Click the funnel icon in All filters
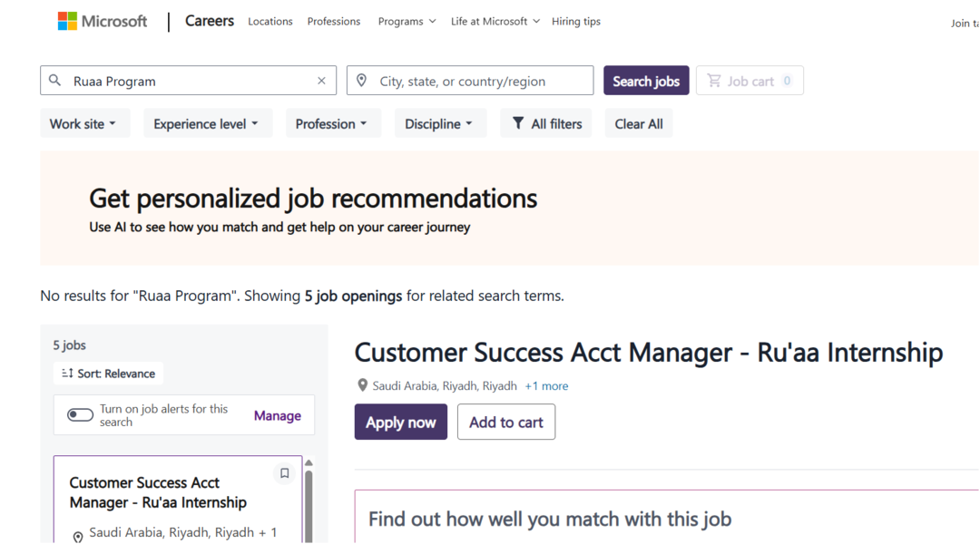 pos(517,123)
